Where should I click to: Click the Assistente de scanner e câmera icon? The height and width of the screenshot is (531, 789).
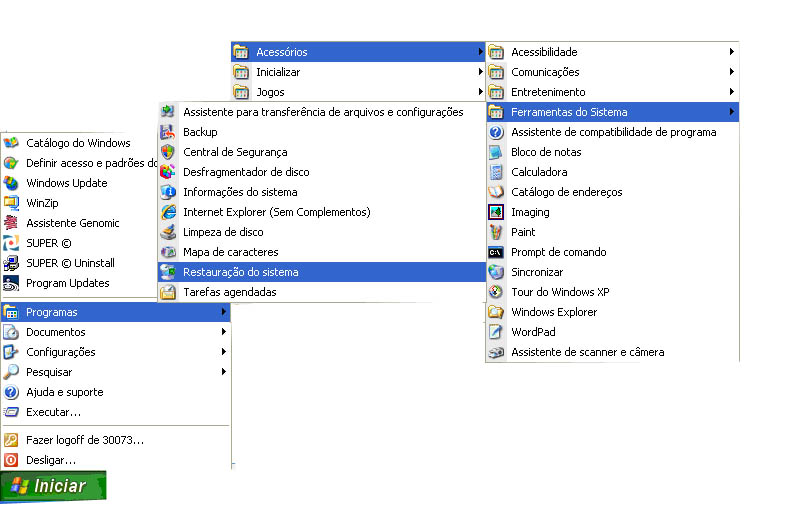coord(496,352)
